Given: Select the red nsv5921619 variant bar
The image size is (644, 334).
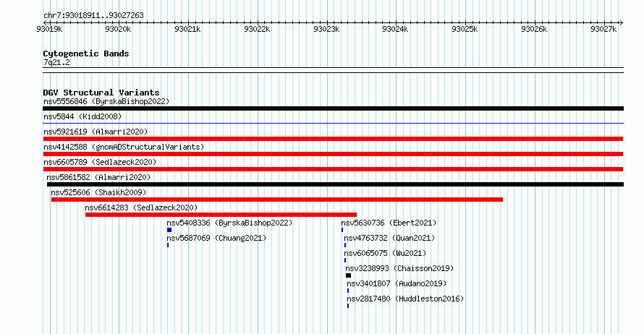Looking at the screenshot, I should coord(333,139).
